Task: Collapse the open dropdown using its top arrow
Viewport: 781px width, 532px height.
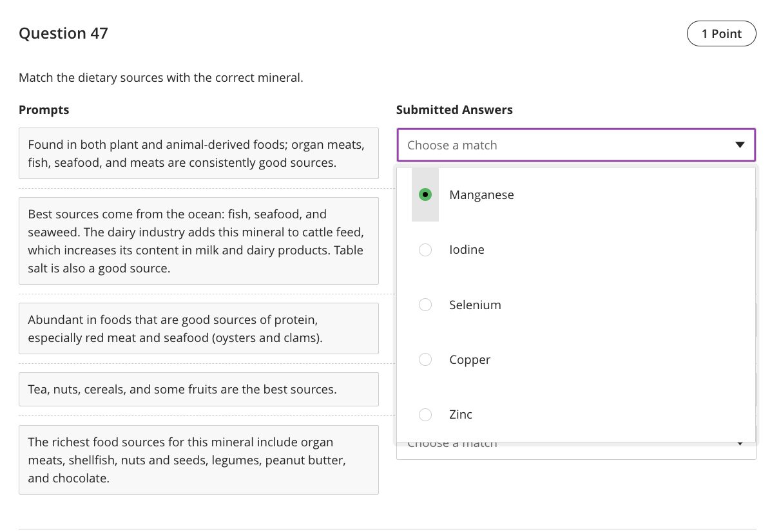Action: pyautogui.click(x=740, y=145)
